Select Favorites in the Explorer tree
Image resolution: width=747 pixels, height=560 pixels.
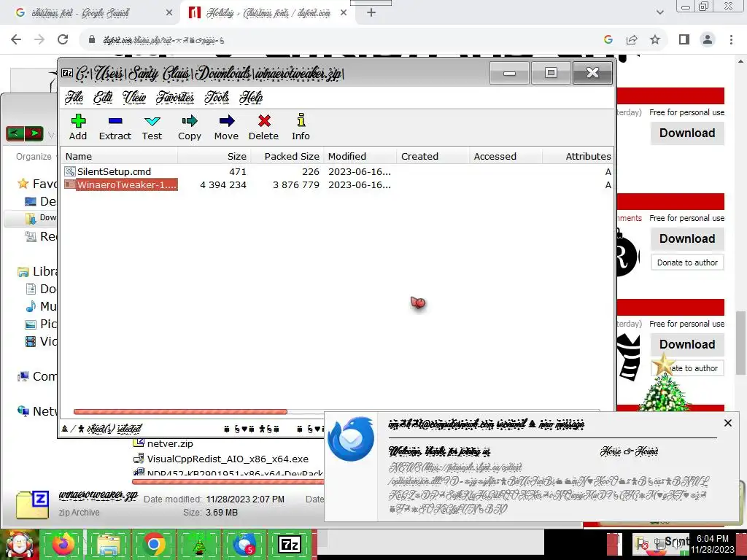click(x=37, y=184)
